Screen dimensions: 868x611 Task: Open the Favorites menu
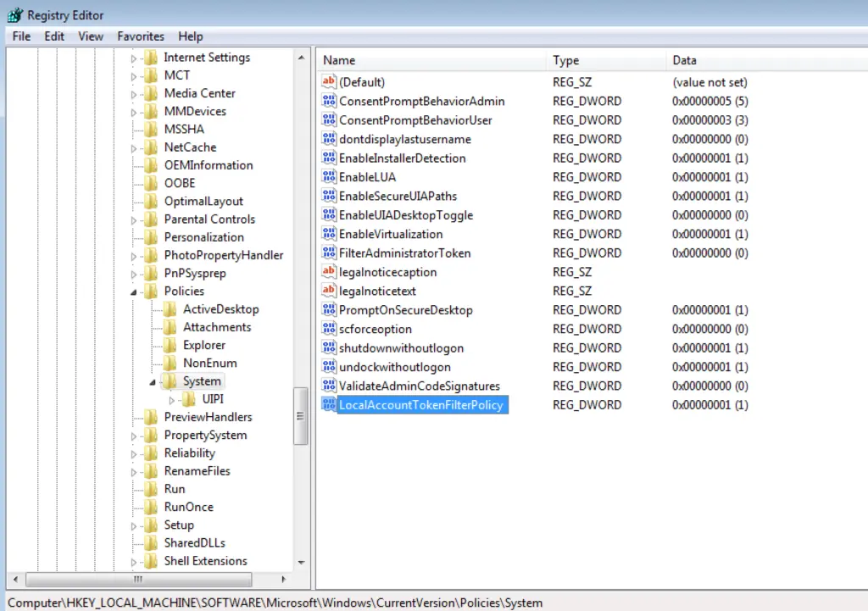click(141, 36)
